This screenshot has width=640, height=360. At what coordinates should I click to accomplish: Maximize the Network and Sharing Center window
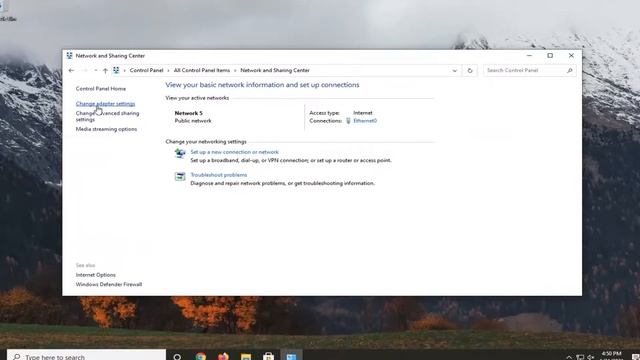coord(550,56)
